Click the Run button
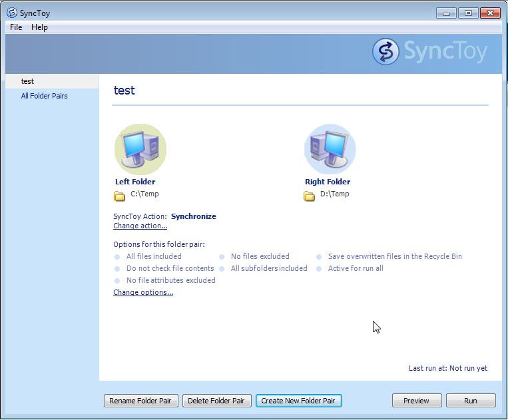The image size is (508, 420). pos(471,401)
